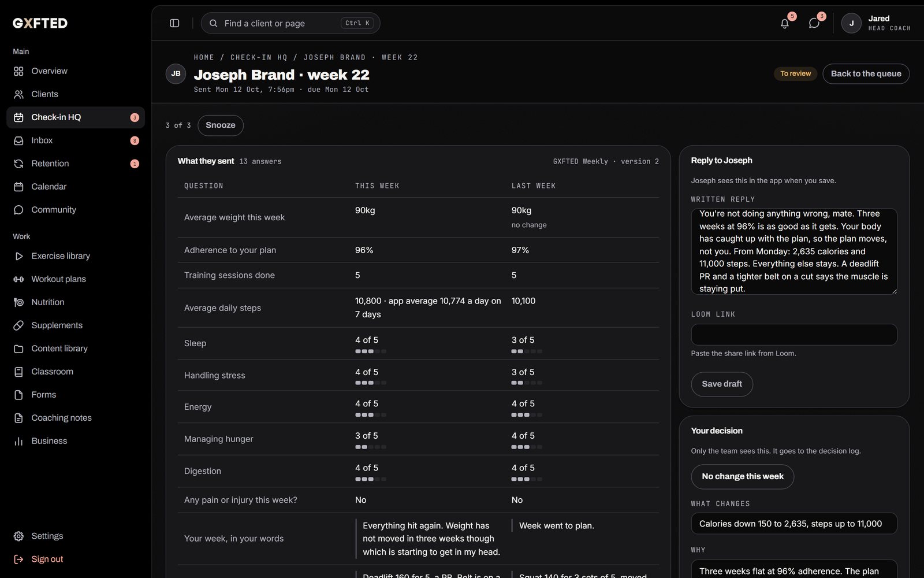Click the '96%' adherence value
The width and height of the screenshot is (924, 578).
(364, 250)
